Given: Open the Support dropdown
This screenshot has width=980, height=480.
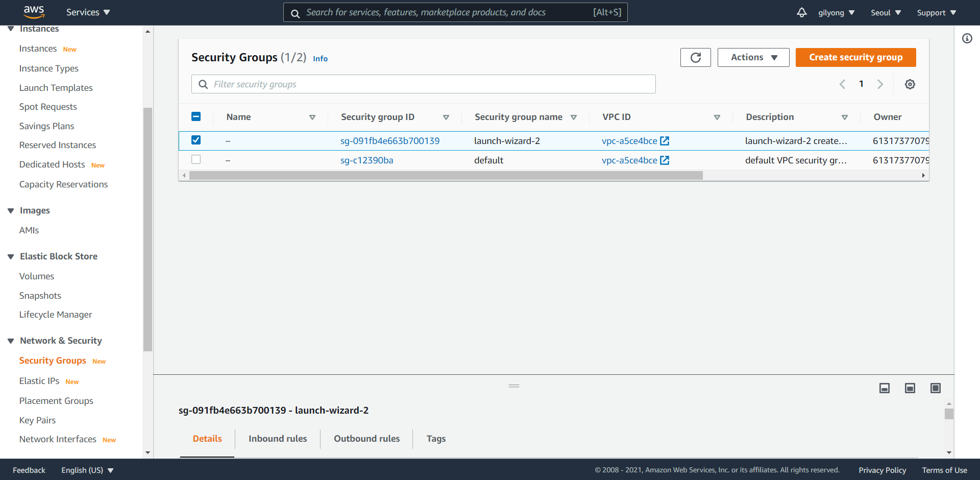Looking at the screenshot, I should point(936,12).
